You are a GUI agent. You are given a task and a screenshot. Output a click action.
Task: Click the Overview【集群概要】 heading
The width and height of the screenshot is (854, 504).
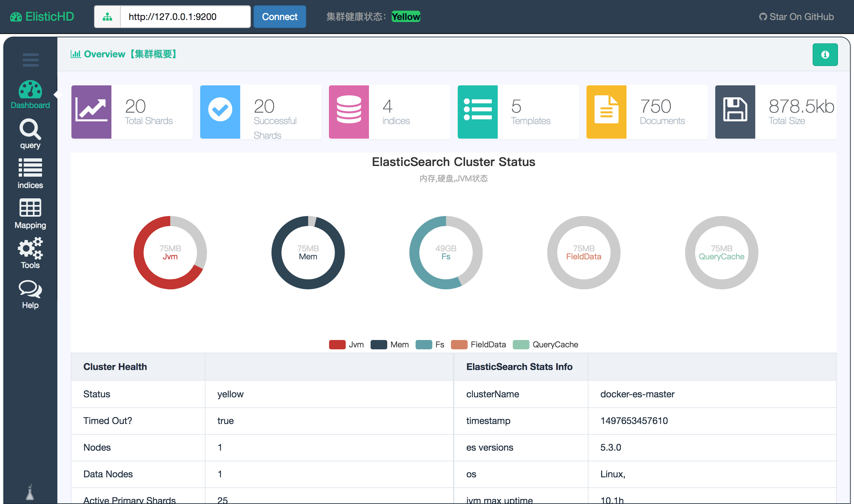click(x=131, y=54)
